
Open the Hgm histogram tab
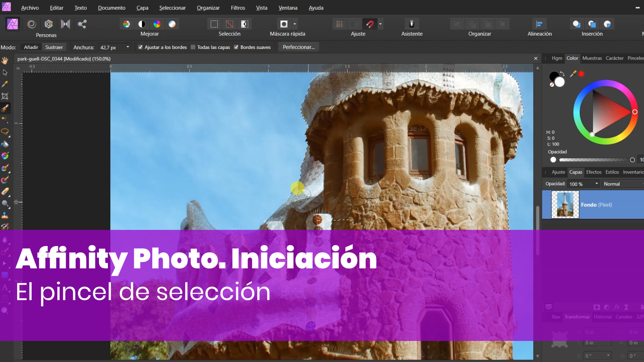tap(557, 58)
